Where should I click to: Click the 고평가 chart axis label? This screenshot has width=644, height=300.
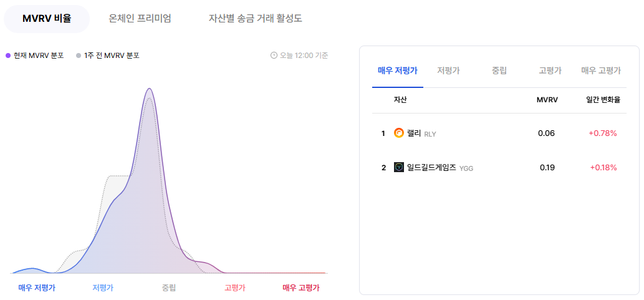coord(235,288)
